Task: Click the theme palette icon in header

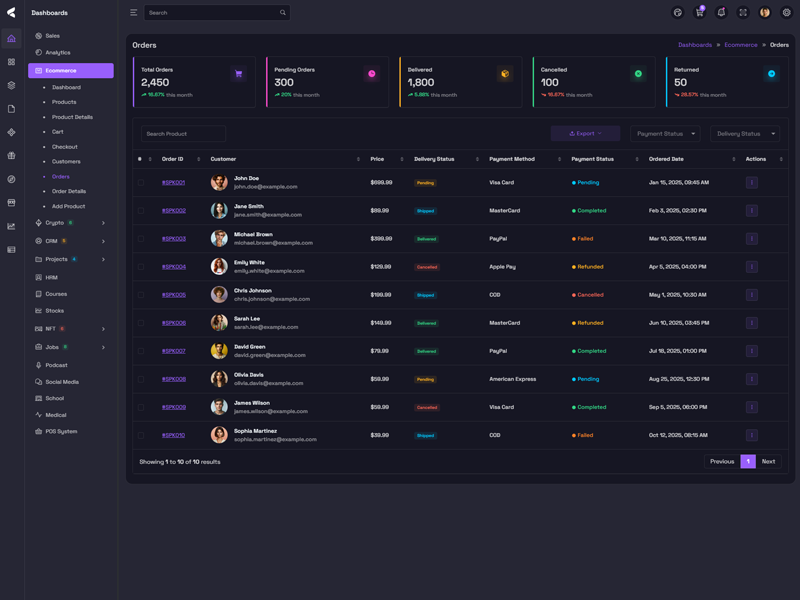Action: coord(677,13)
